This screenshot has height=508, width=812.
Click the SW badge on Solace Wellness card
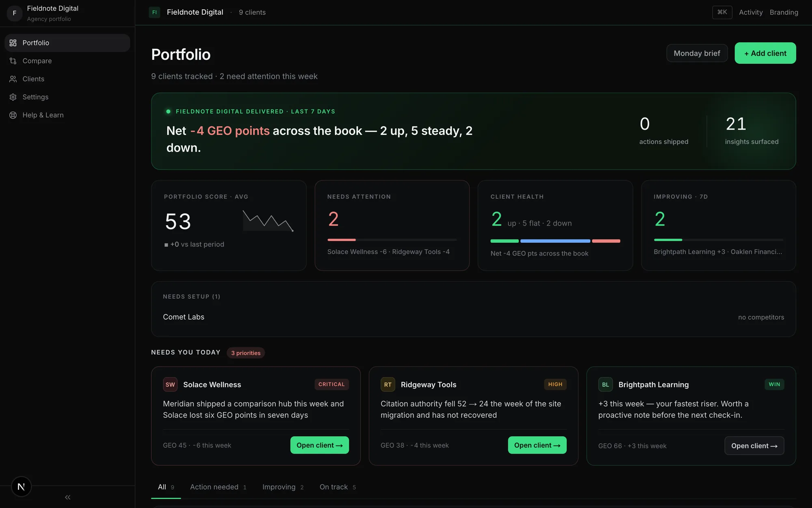[x=170, y=384]
